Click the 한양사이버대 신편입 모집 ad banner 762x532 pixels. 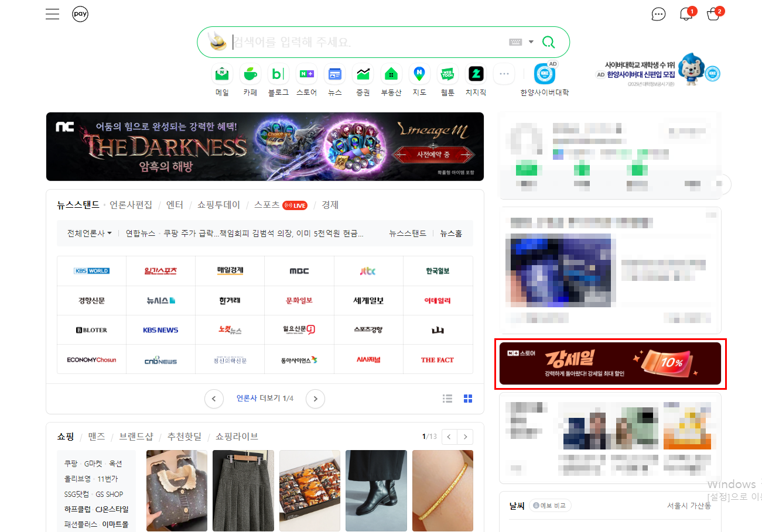click(658, 71)
